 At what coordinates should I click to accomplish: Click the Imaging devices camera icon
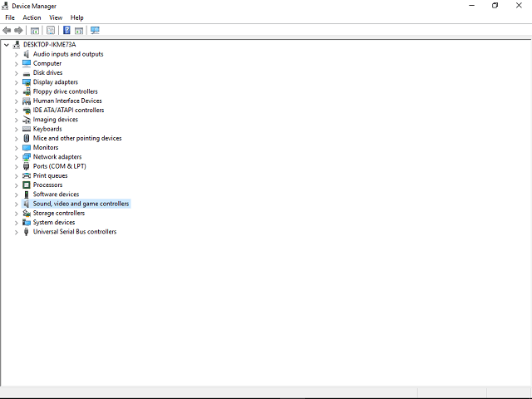[27, 120]
